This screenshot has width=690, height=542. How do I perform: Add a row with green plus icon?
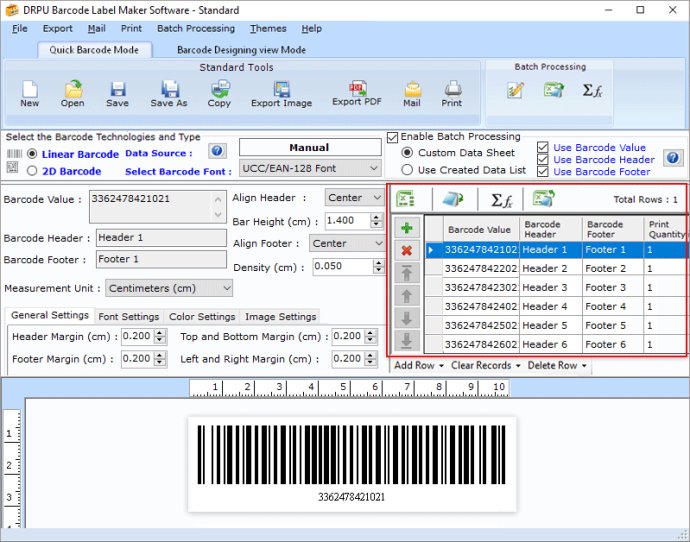click(x=407, y=228)
